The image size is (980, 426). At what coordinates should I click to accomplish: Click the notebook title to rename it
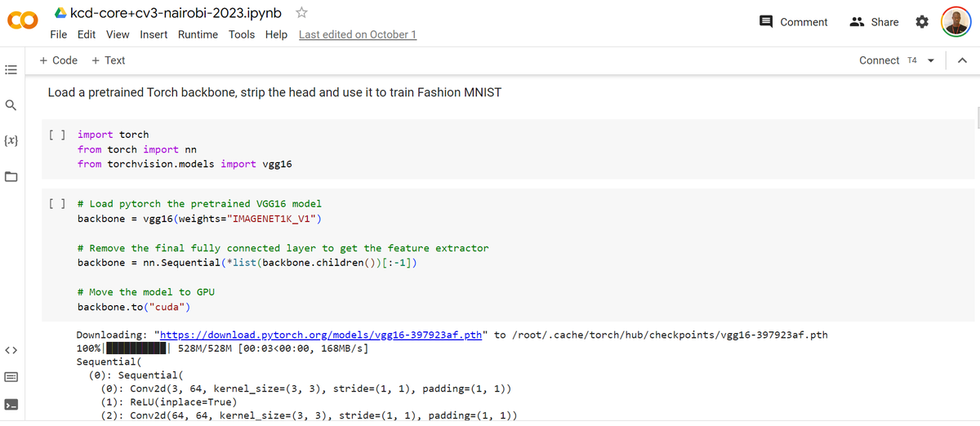click(176, 13)
